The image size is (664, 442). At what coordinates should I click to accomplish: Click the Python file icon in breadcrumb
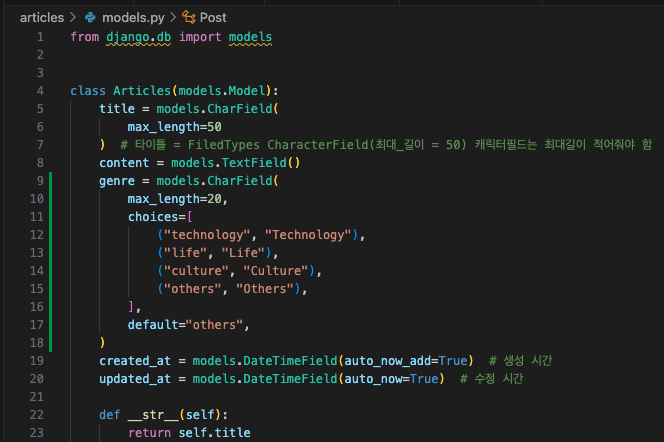(x=90, y=17)
